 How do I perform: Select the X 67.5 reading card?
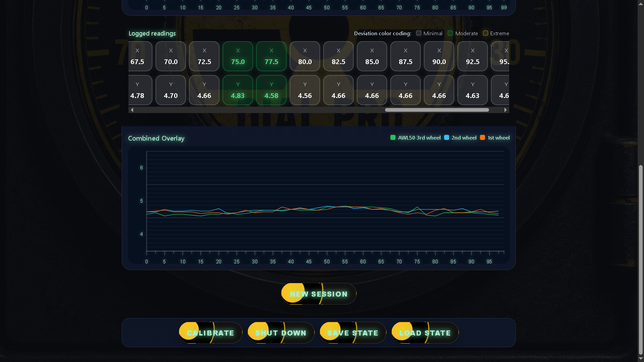(140, 56)
